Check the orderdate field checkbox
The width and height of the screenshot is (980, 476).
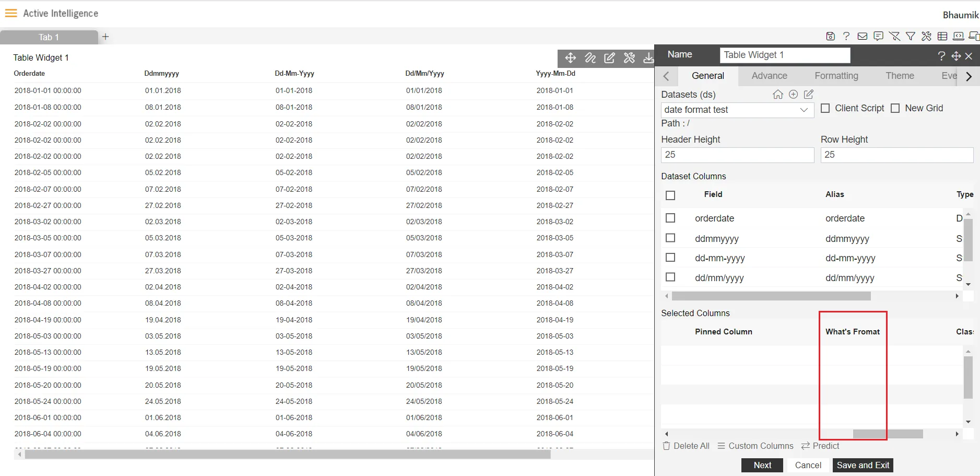(x=671, y=218)
